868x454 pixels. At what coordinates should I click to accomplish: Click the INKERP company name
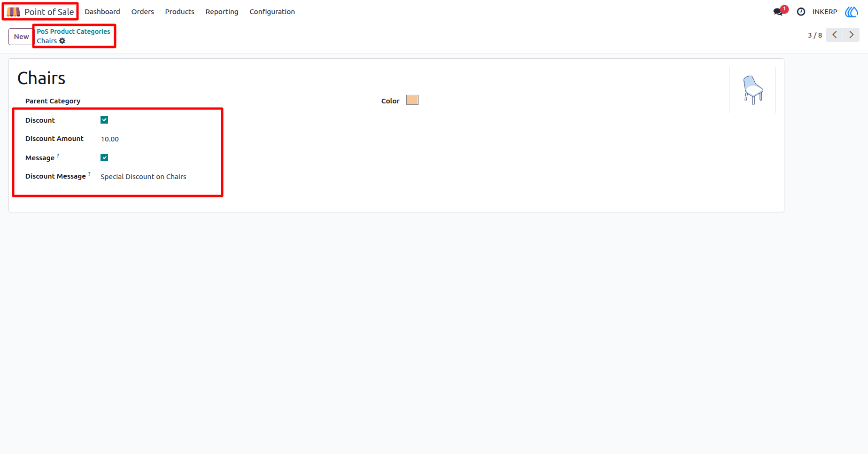tap(825, 12)
